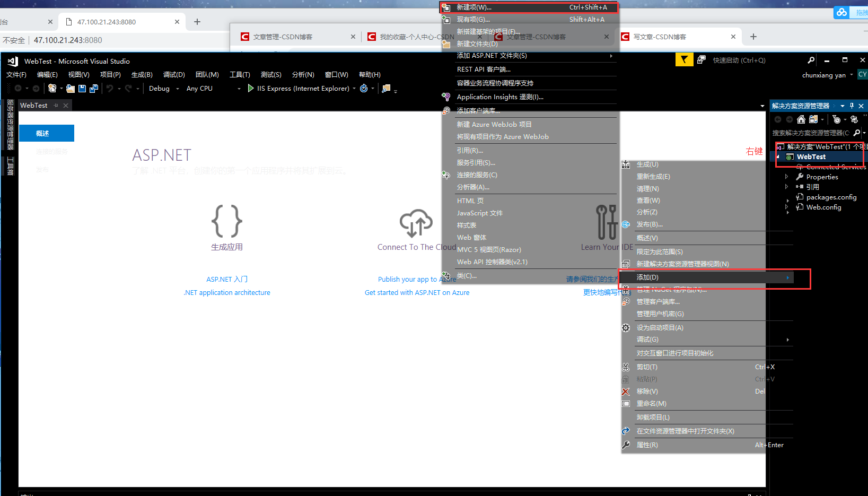868x496 pixels.
Task: Click the Find in Files toolbar icon
Action: point(387,88)
